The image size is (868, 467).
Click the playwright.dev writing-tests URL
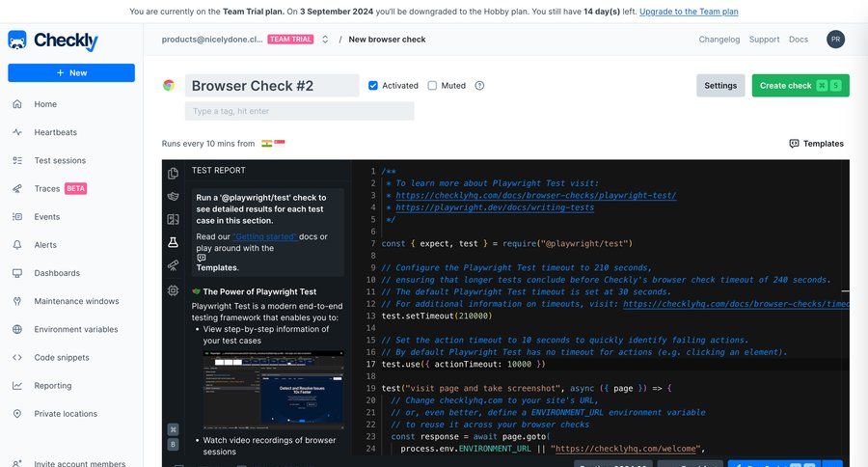pos(495,207)
